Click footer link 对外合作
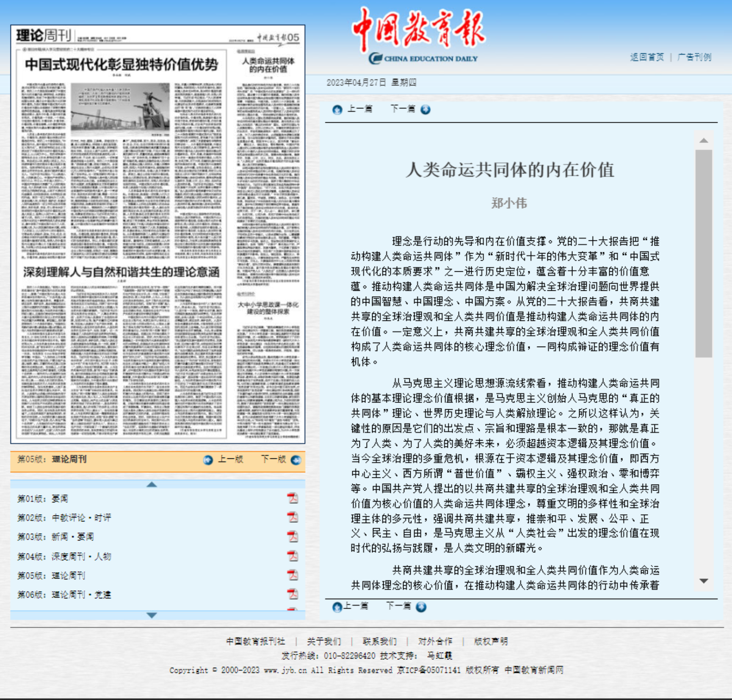The height and width of the screenshot is (700, 732). 435,642
